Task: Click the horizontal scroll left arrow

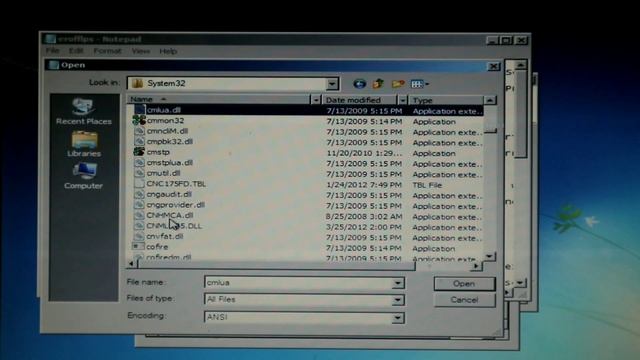Action: coord(131,264)
